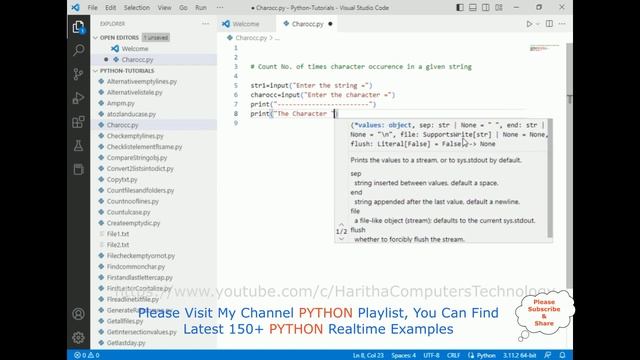Open Countfilesandfolders.py file
This screenshot has width=640, height=360.
click(x=140, y=190)
